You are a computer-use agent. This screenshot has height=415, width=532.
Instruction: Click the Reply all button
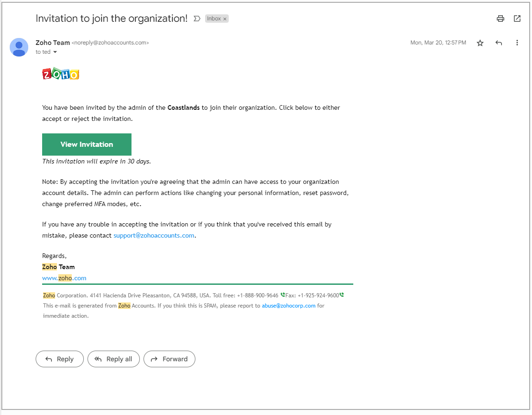pos(113,359)
